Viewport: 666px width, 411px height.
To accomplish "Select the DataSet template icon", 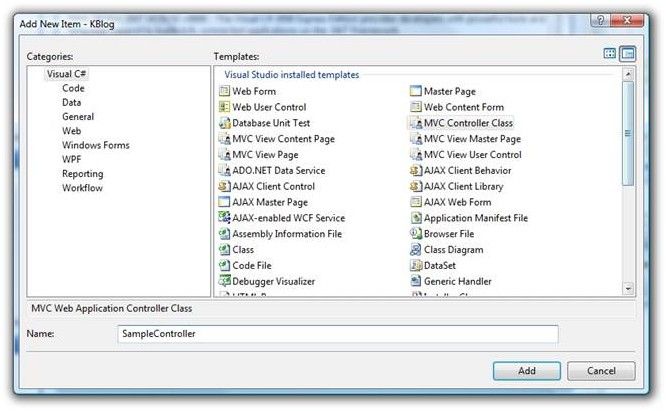I will 416,265.
